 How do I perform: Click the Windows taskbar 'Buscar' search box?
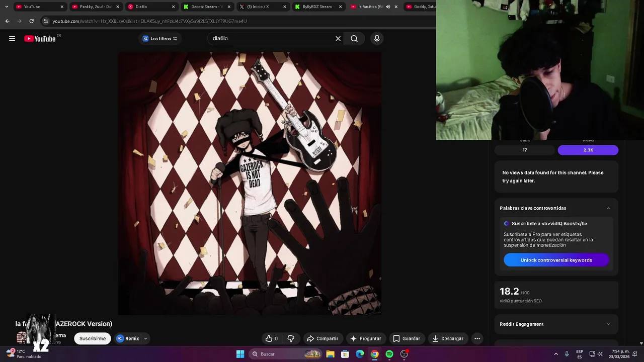point(286,354)
